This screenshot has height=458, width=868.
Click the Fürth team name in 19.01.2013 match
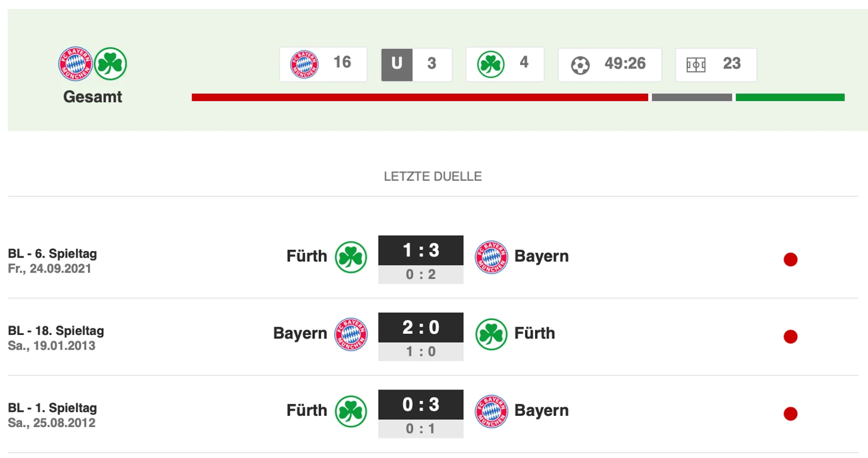point(534,334)
